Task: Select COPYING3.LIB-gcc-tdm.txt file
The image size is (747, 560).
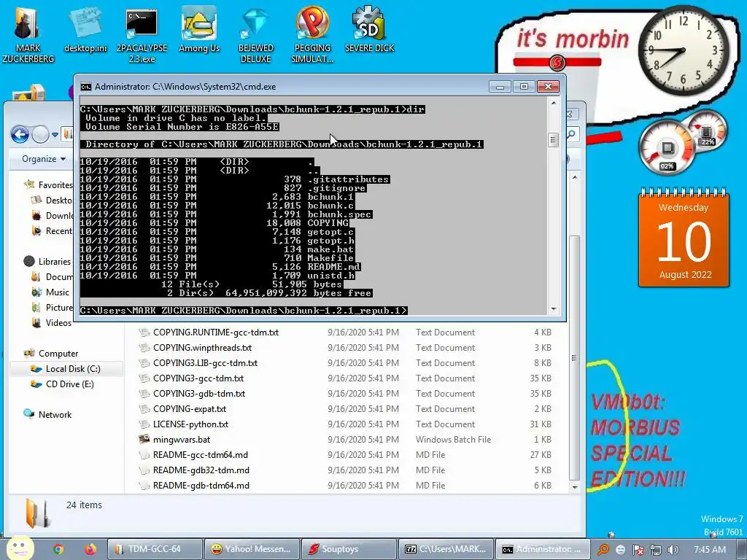Action: [x=205, y=363]
